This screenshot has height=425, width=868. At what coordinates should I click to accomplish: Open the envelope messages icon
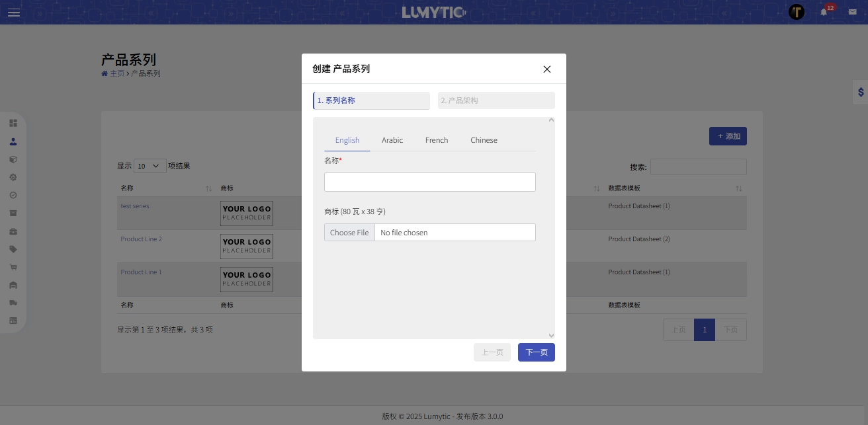click(x=852, y=12)
